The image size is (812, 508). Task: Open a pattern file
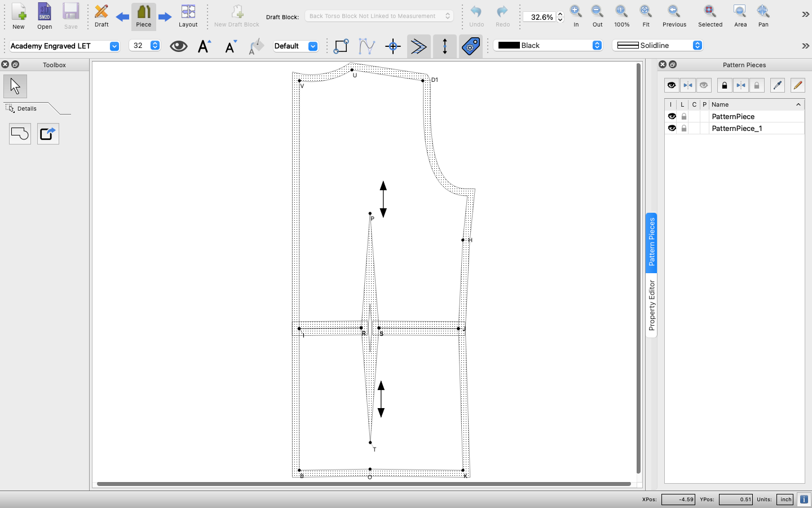click(45, 16)
